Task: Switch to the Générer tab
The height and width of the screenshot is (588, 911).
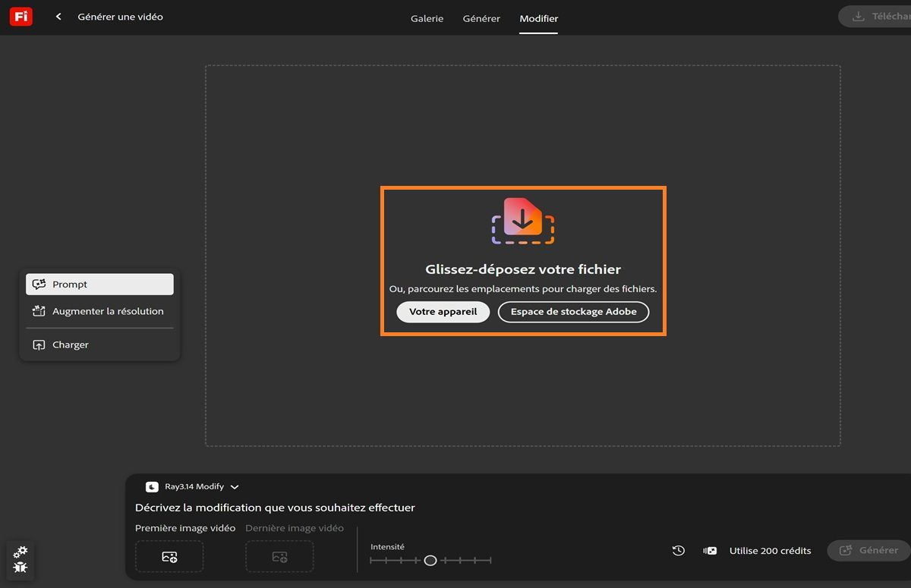Action: click(x=481, y=18)
